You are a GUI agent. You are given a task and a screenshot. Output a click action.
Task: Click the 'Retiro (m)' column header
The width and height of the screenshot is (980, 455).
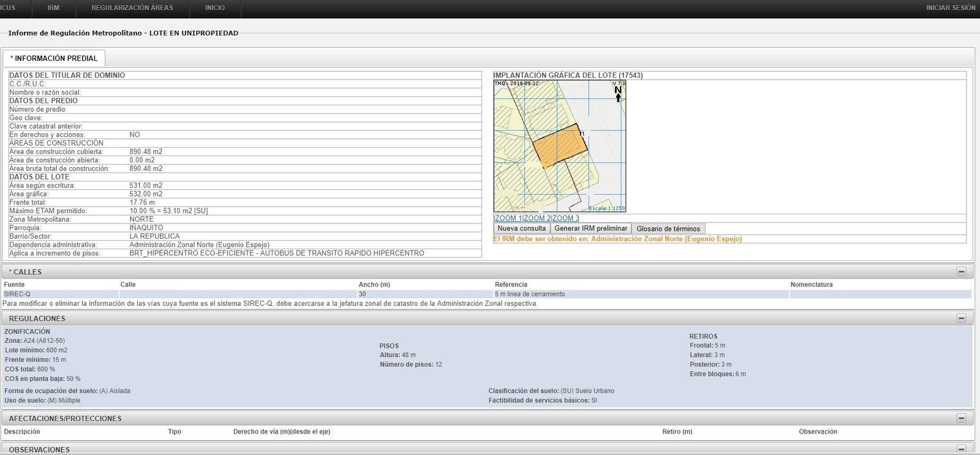(x=677, y=432)
